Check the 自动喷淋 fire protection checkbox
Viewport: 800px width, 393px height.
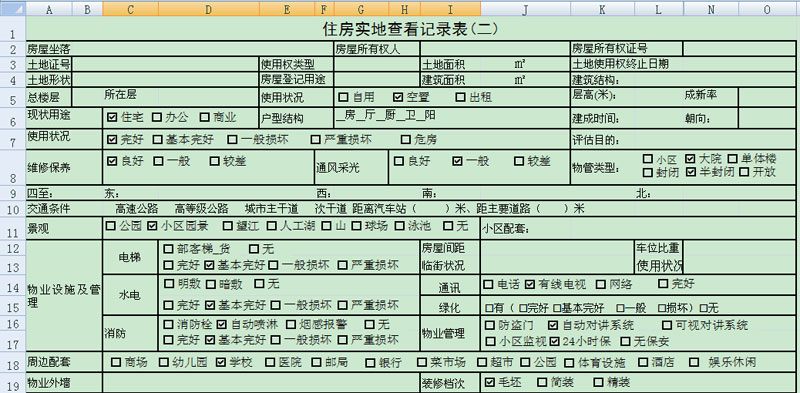(221, 324)
